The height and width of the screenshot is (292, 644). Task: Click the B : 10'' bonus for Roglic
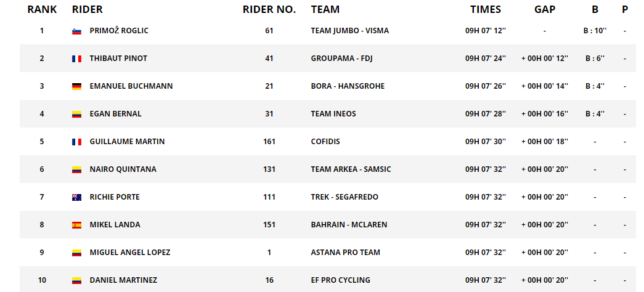595,31
